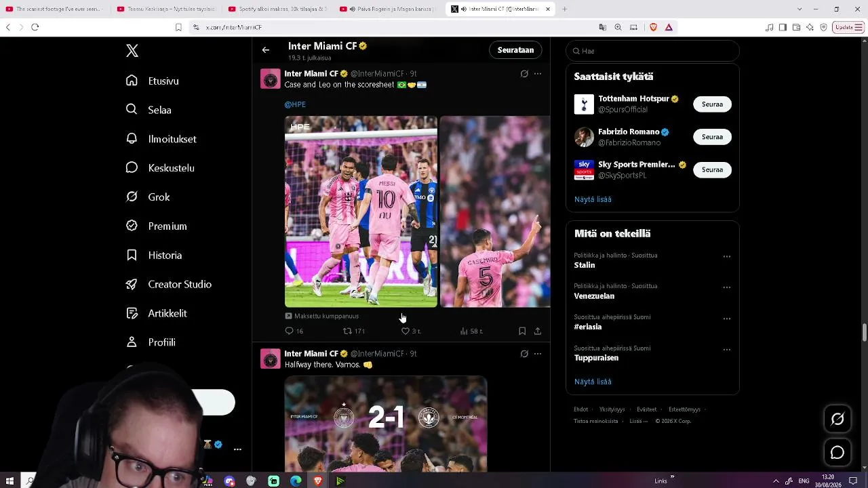868x488 pixels.
Task: Open Profiili in the sidebar
Action: click(x=151, y=343)
